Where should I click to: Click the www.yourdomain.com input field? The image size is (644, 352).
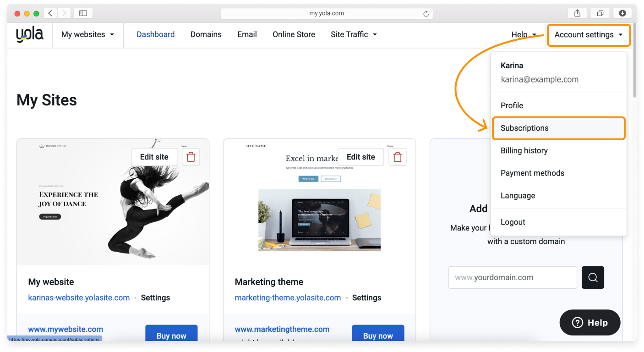point(512,277)
